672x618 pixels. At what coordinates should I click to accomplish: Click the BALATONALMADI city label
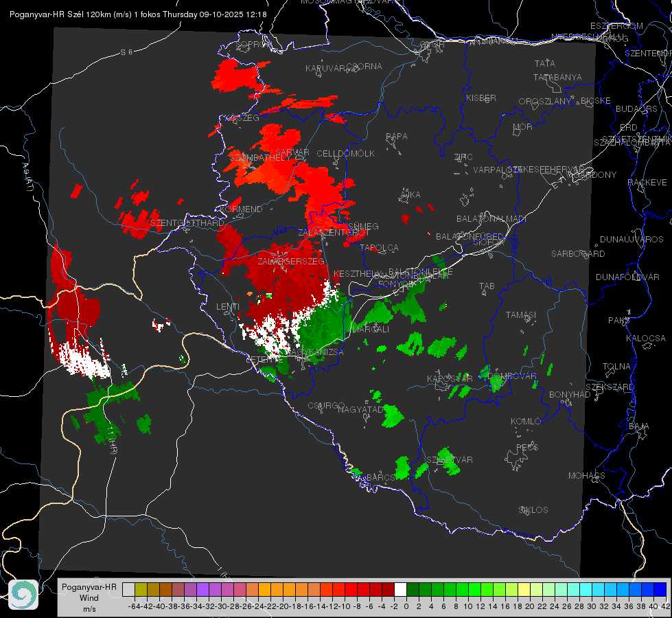pos(491,219)
